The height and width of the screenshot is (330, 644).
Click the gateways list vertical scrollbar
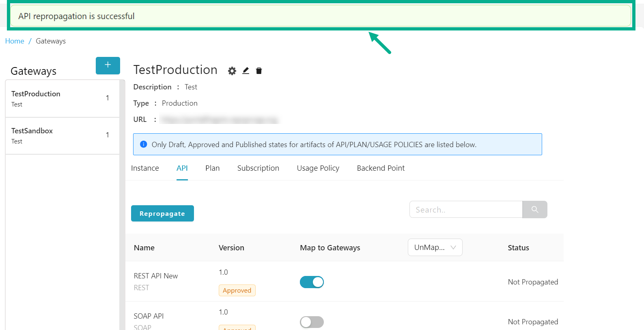coord(122,203)
